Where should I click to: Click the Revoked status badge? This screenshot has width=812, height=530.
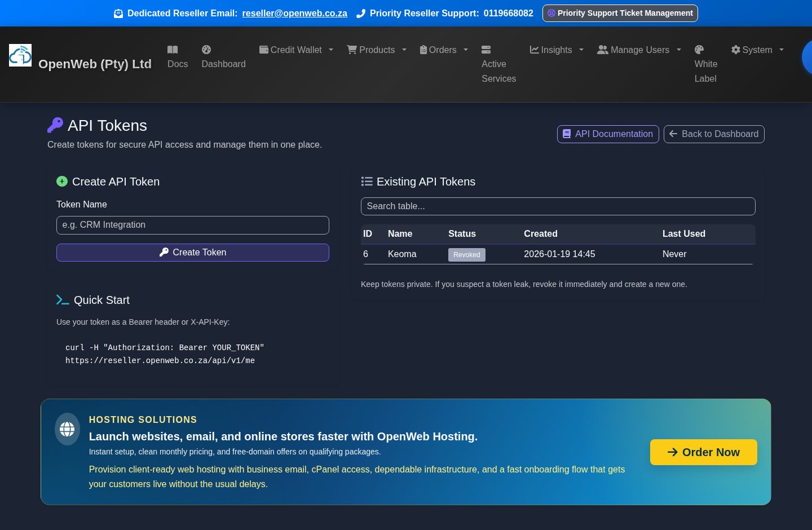click(467, 255)
